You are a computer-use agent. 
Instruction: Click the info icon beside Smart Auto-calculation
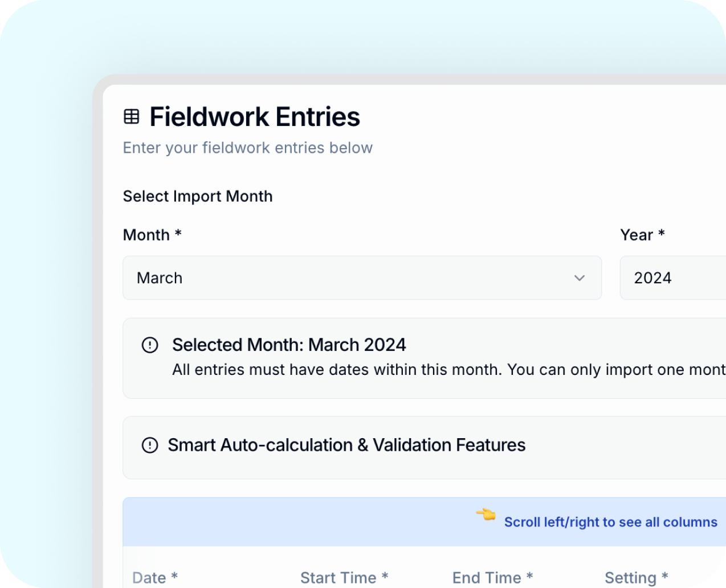150,445
